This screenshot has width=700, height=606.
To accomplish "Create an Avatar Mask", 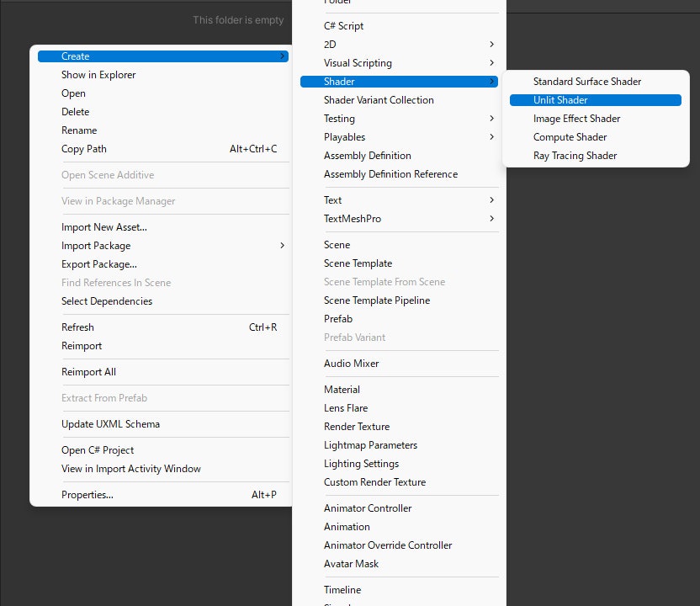I will click(399, 564).
